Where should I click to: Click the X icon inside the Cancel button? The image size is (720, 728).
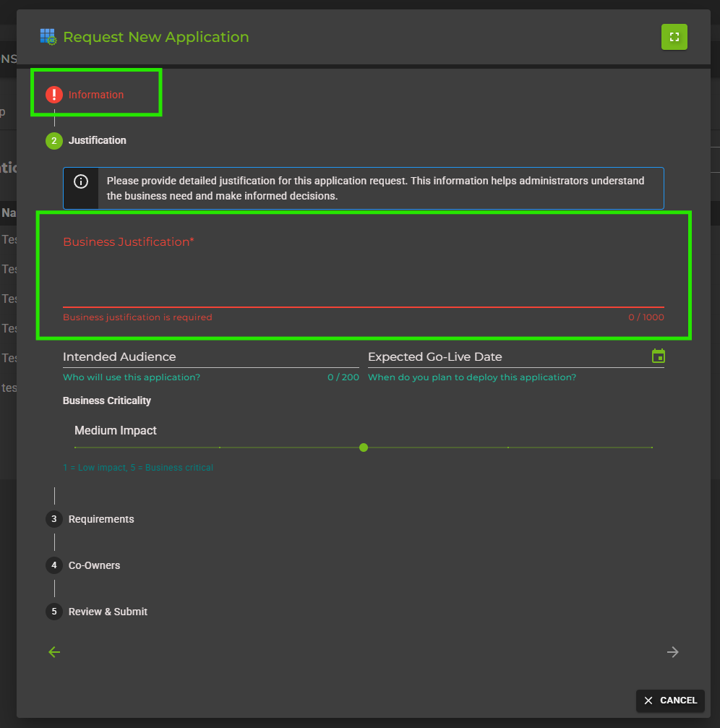click(x=647, y=700)
